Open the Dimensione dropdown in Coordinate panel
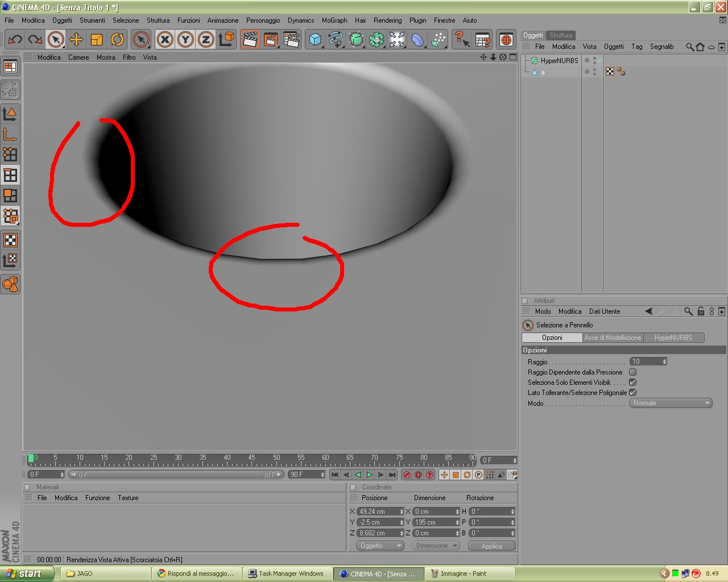Image resolution: width=728 pixels, height=582 pixels. coord(436,546)
